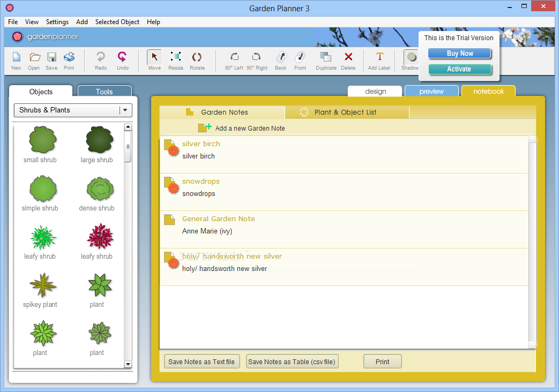Open the snowdrops note title
The image size is (559, 392).
coord(200,181)
